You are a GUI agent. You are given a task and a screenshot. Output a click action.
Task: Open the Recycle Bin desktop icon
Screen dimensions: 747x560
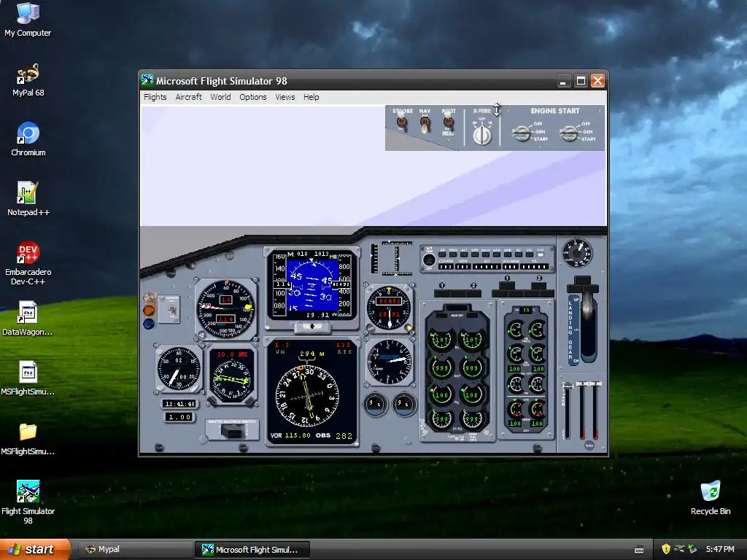711,497
